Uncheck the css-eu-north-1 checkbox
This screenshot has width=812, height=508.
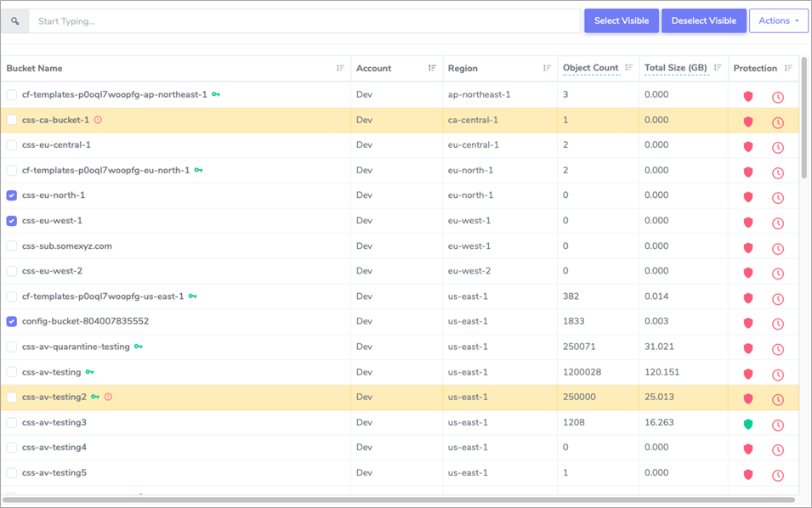[11, 195]
